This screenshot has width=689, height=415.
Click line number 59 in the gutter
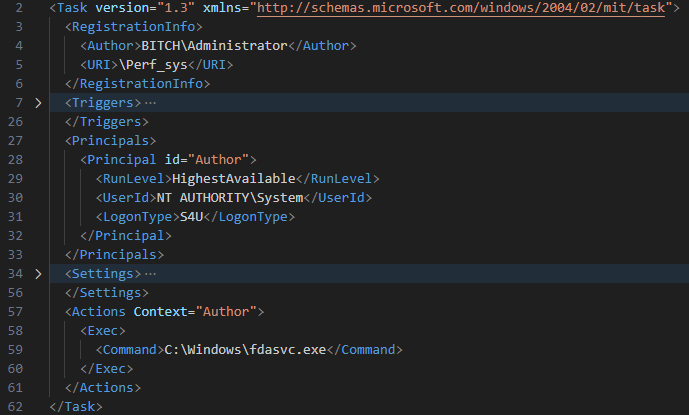click(15, 350)
